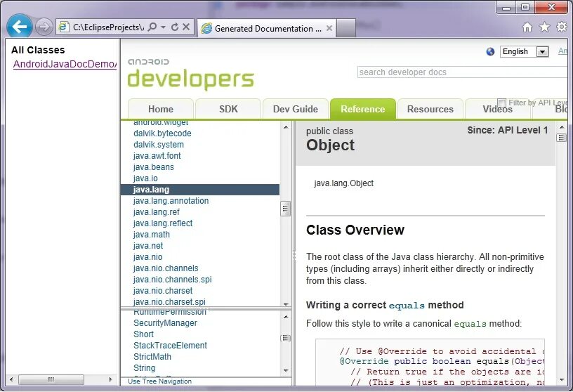Close the Generated Documentation tab
This screenshot has height=392, width=573.
(329, 28)
